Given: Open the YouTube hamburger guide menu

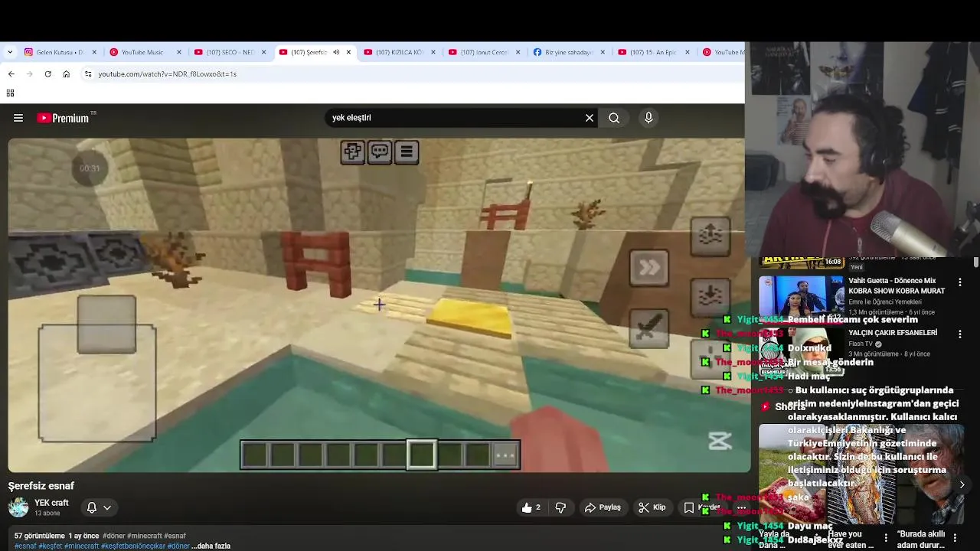Looking at the screenshot, I should click(18, 118).
